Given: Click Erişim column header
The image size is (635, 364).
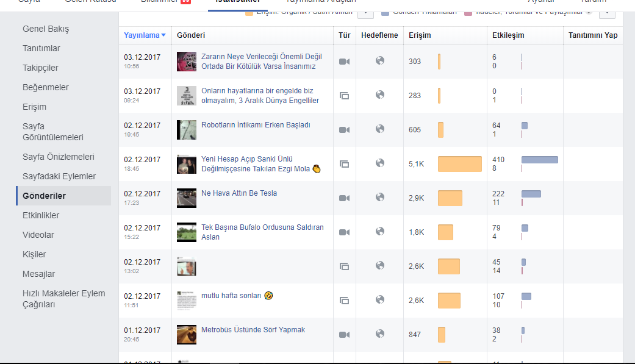Looking at the screenshot, I should (420, 35).
